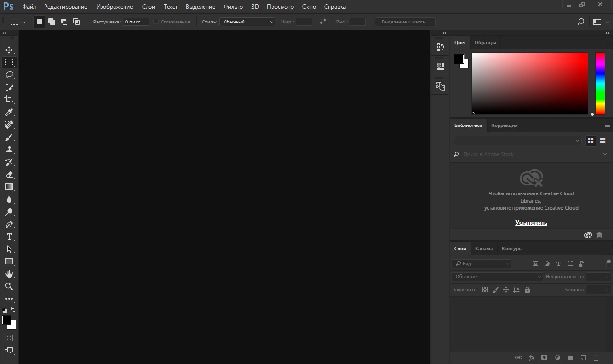Select the Eraser tool

9,175
